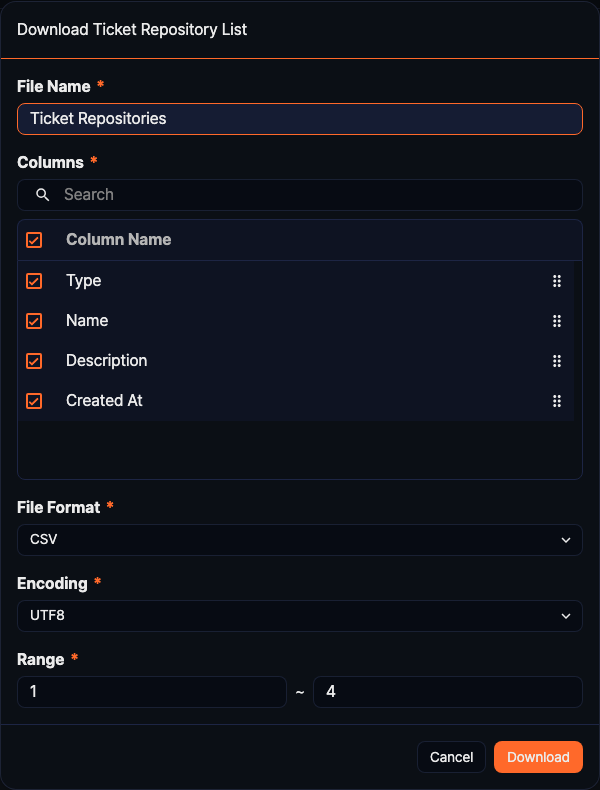
Task: Click the File Format chevron arrow
Action: 566,540
